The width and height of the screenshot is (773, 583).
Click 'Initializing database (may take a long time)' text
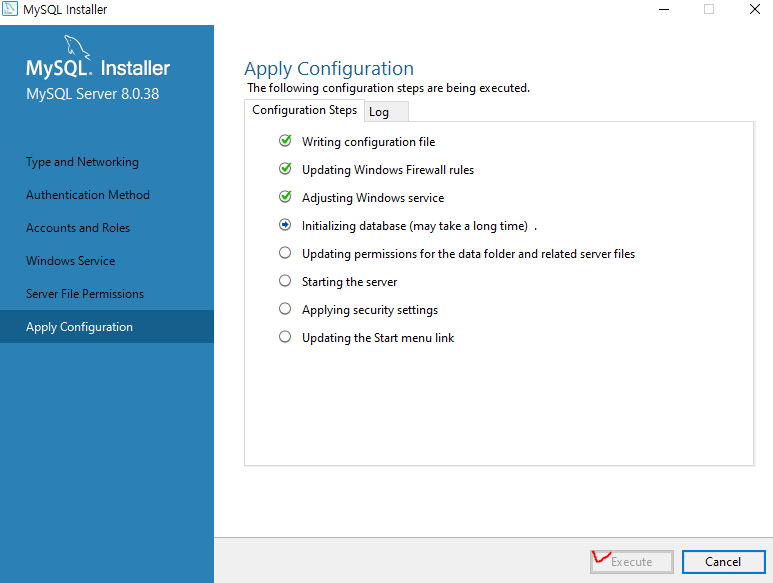(415, 226)
